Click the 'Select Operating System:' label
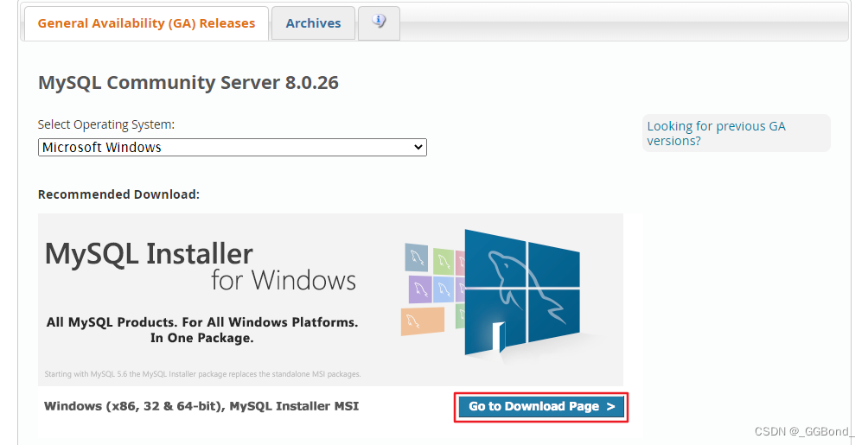This screenshot has height=445, width=868. tap(106, 124)
